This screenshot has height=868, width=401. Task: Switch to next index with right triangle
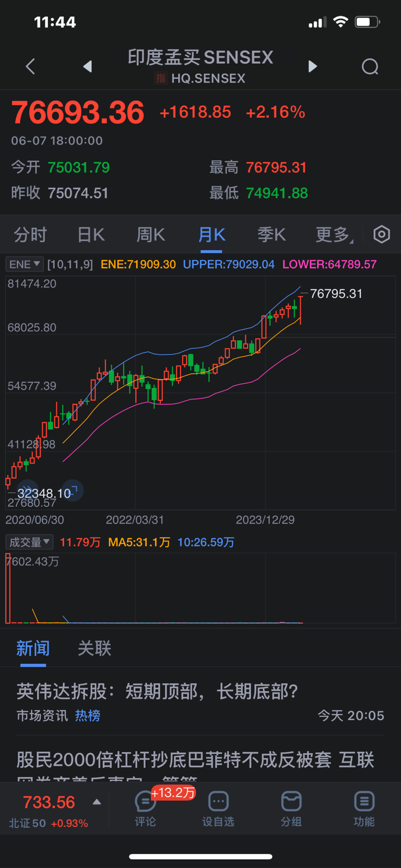click(312, 66)
